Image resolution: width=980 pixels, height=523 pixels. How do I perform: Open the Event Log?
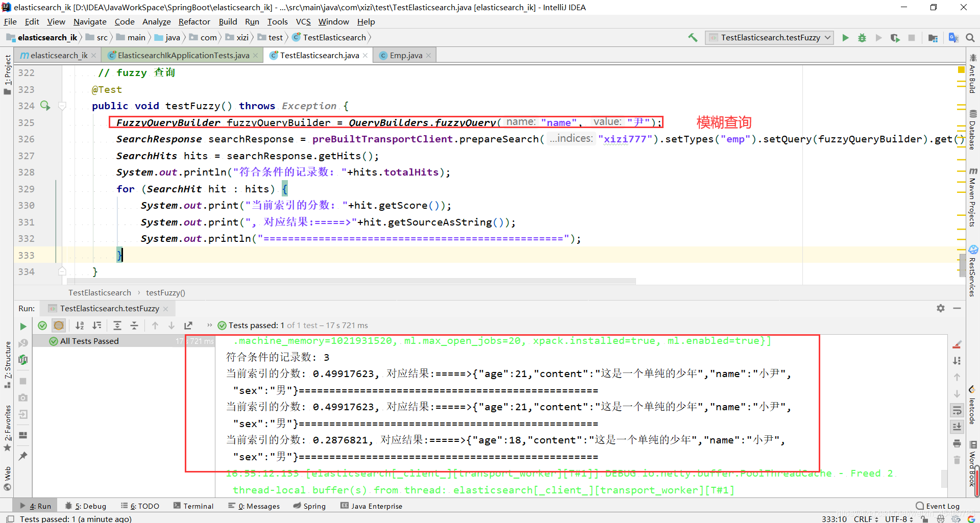(938, 506)
